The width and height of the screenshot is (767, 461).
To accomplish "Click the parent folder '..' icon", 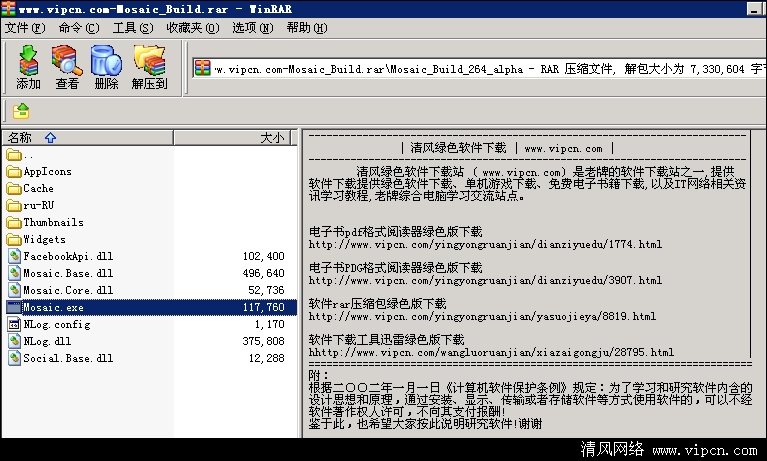I will click(14, 155).
